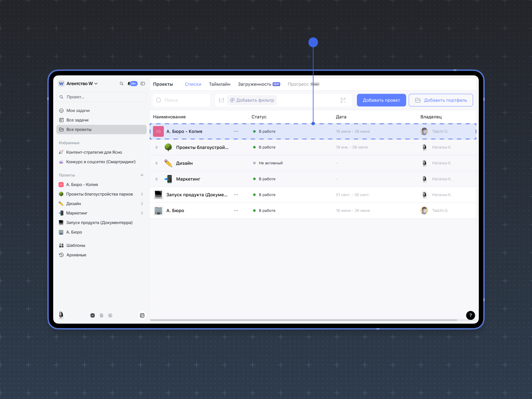Toggle the sidebar collapse panel icon
532x399 pixels.
(x=143, y=84)
